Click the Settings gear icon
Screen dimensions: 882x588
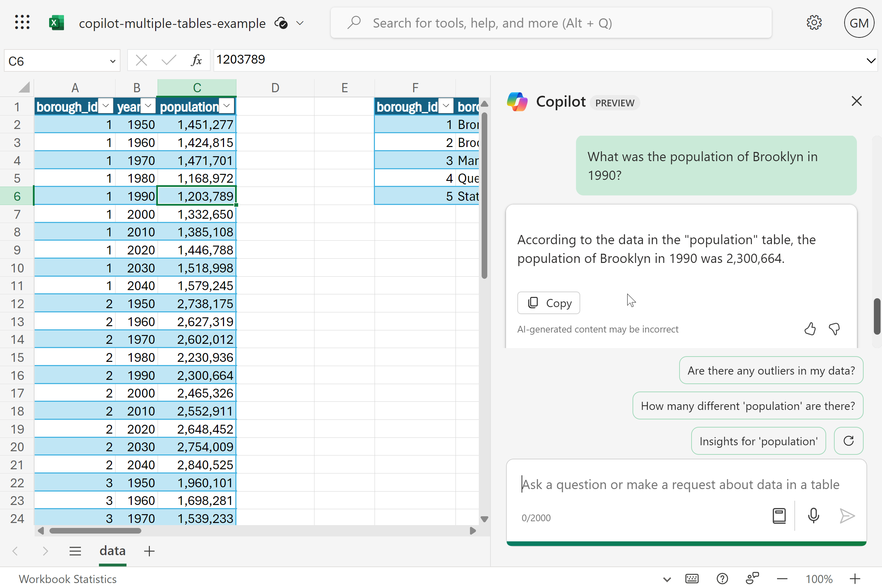tap(814, 23)
